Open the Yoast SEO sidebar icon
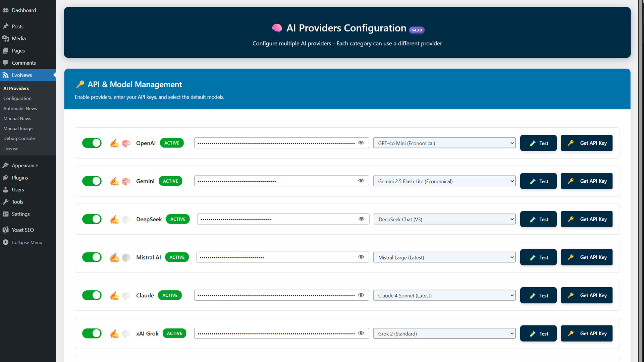The width and height of the screenshot is (644, 362). point(6,230)
